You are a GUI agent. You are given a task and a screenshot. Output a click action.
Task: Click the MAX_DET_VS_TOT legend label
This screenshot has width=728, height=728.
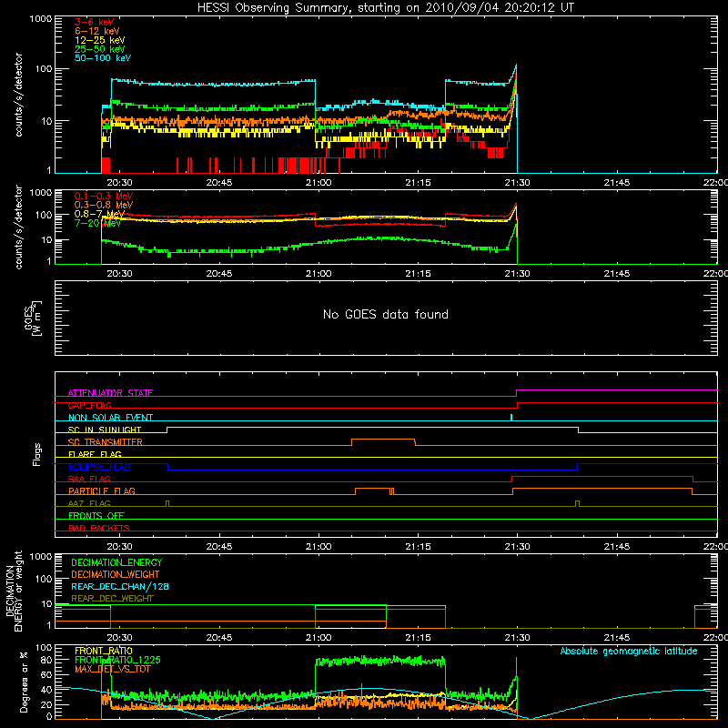click(112, 669)
